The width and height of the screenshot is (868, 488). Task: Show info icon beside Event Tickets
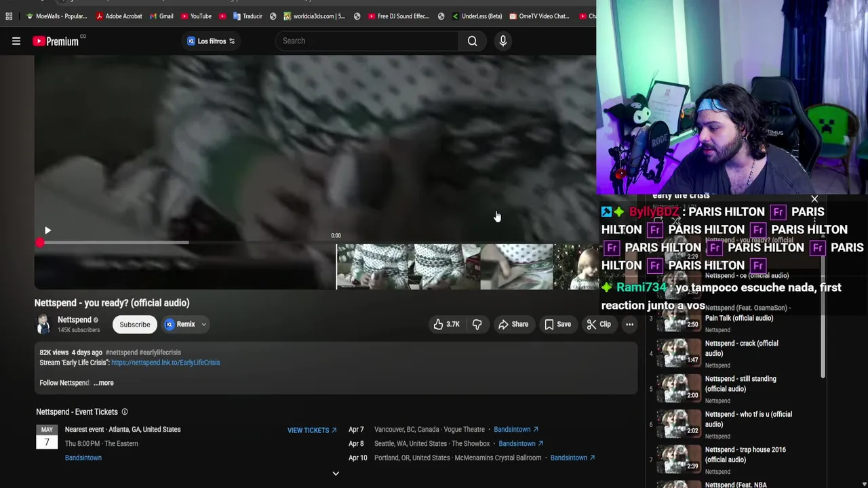pyautogui.click(x=124, y=412)
